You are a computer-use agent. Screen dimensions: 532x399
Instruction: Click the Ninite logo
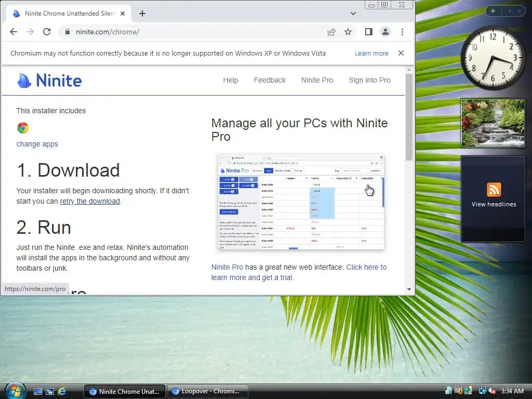point(49,81)
